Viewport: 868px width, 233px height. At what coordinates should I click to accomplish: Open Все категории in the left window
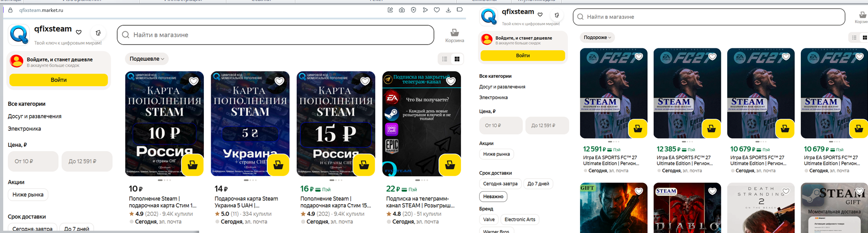(x=27, y=104)
